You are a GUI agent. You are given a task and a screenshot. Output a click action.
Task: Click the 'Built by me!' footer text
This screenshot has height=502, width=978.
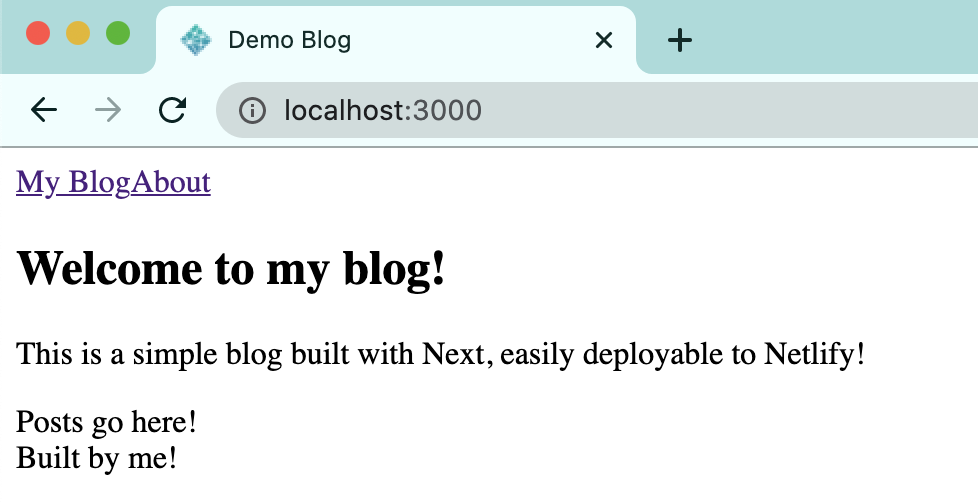(97, 458)
